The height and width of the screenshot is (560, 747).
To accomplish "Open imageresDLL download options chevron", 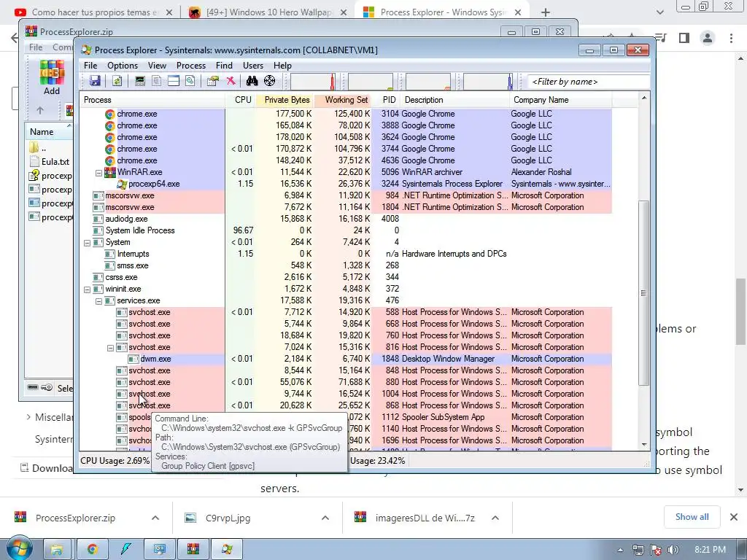I will [x=495, y=518].
